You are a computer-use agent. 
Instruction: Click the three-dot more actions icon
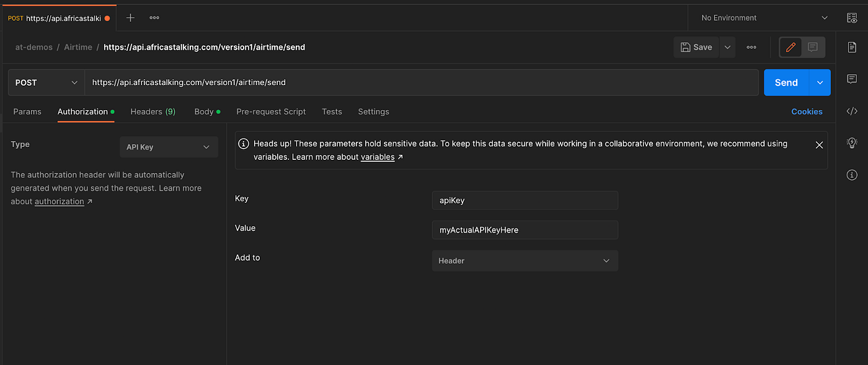(x=751, y=47)
